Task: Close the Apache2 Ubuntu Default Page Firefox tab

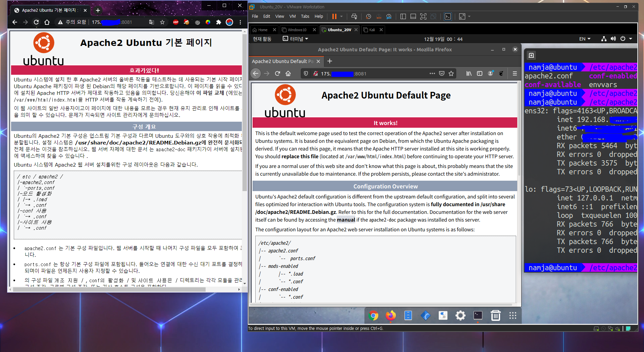Action: tap(318, 61)
